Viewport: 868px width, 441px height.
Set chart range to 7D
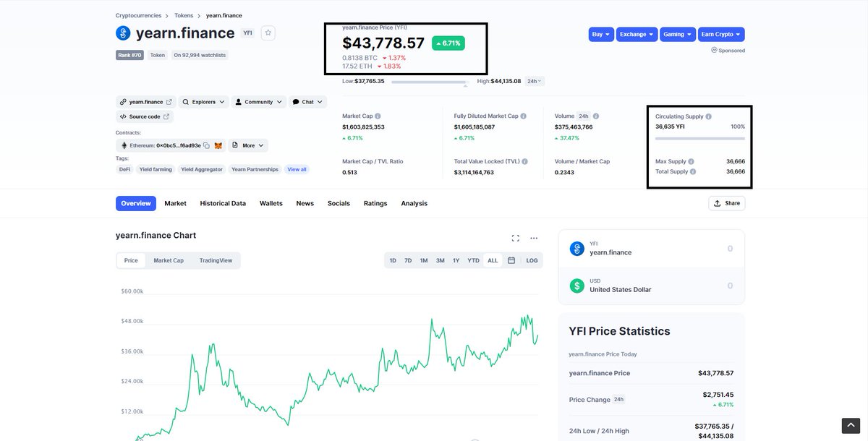(x=408, y=260)
